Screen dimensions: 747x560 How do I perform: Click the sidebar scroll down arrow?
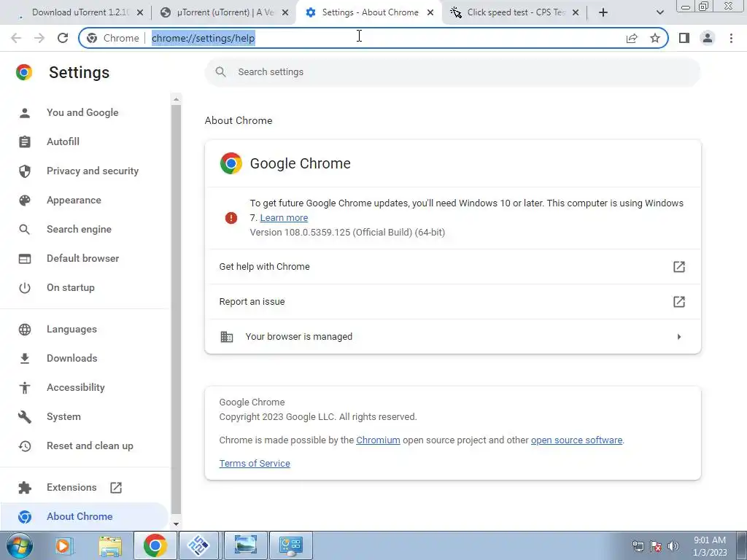[176, 524]
